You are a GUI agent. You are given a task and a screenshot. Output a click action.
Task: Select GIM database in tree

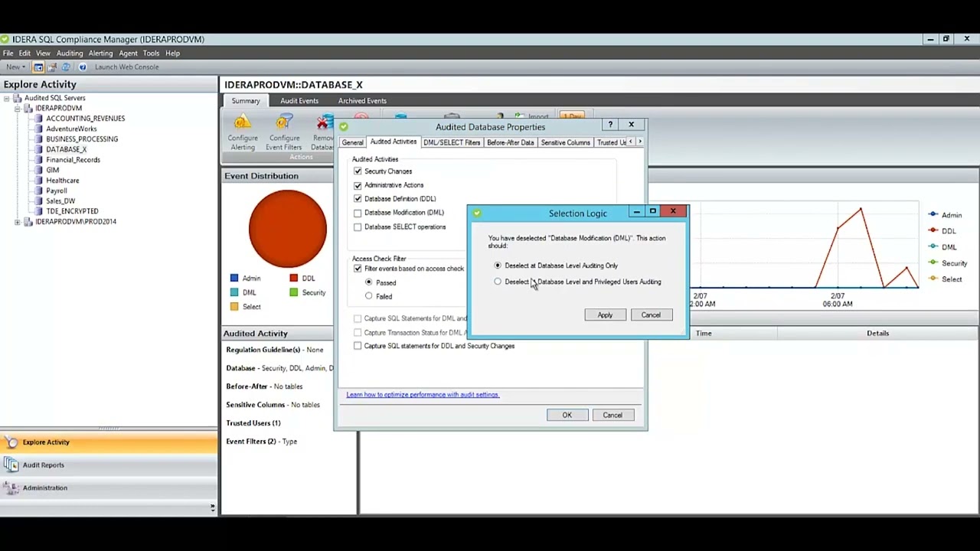click(x=52, y=171)
